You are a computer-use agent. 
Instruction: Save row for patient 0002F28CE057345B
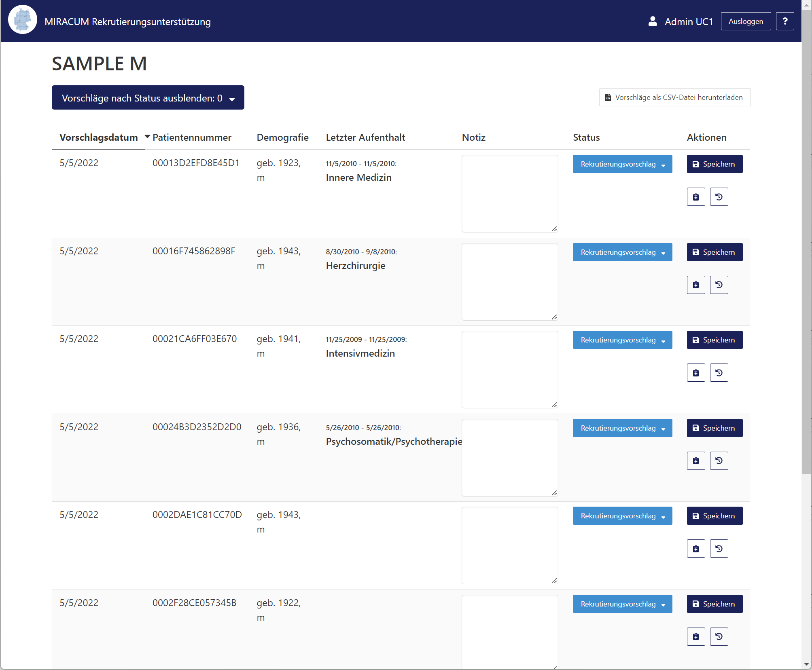[714, 604]
